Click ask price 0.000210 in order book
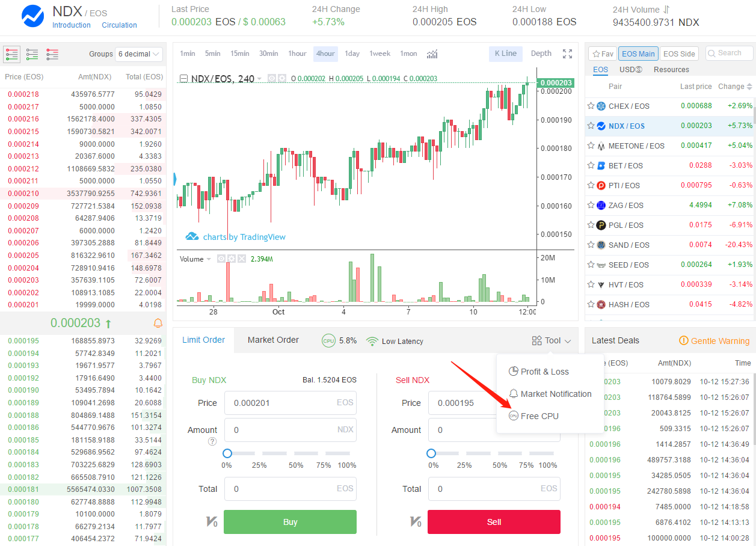The height and width of the screenshot is (546, 756). (x=23, y=194)
